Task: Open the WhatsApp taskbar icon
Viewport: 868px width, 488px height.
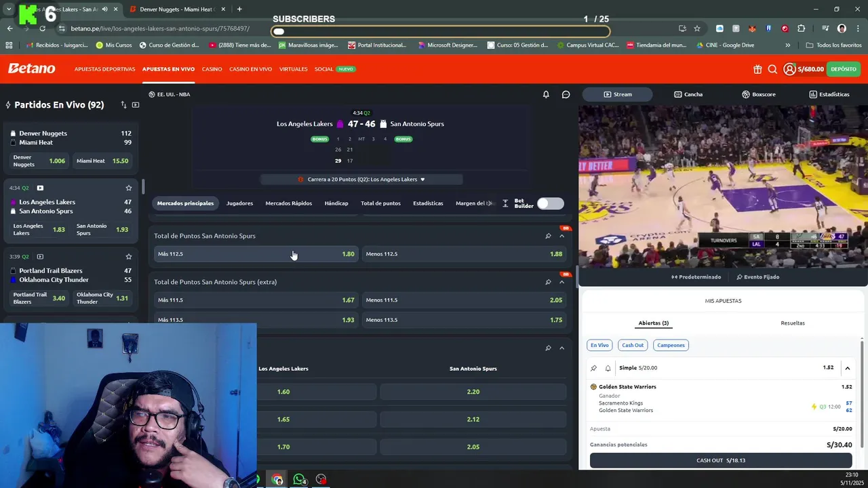Action: pyautogui.click(x=299, y=479)
